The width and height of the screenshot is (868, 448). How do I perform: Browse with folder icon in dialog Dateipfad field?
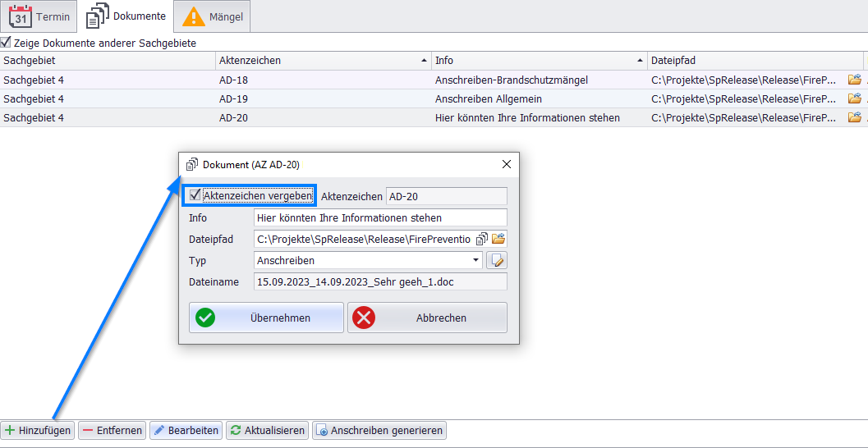498,239
